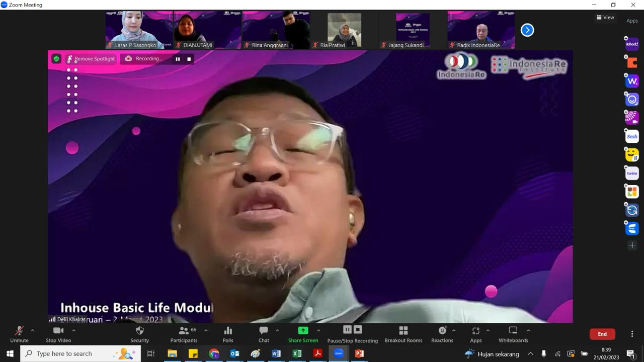644x362 pixels.
Task: Open Excel from taskbar
Action: pos(297,354)
